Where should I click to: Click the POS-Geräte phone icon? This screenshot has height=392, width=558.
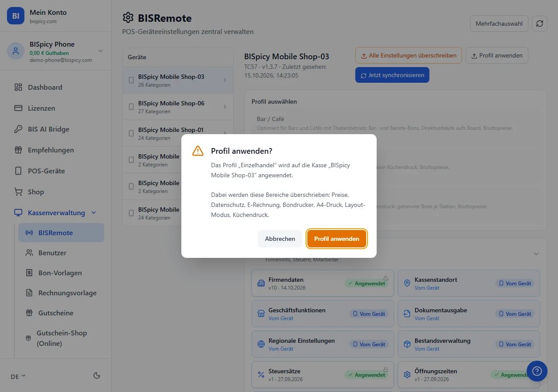point(18,171)
